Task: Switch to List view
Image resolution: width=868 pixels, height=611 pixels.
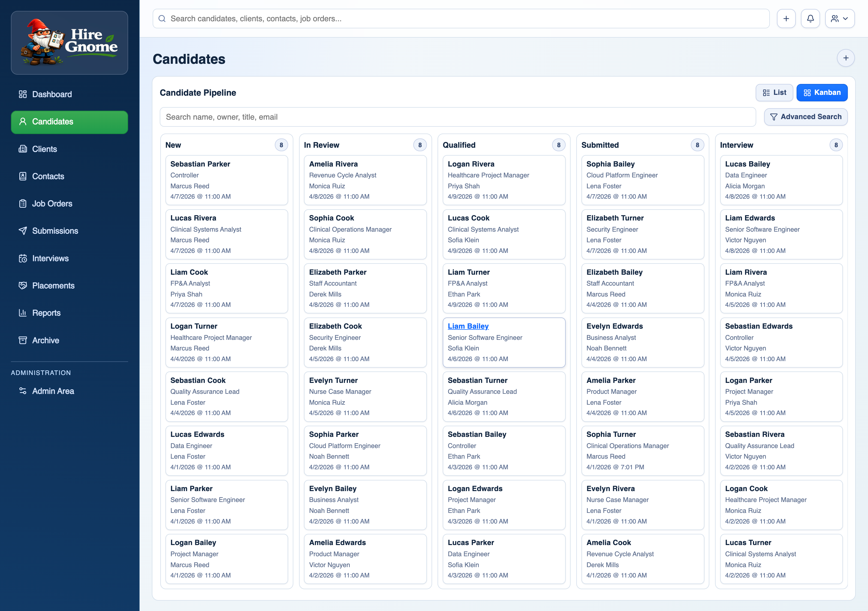Action: [774, 93]
